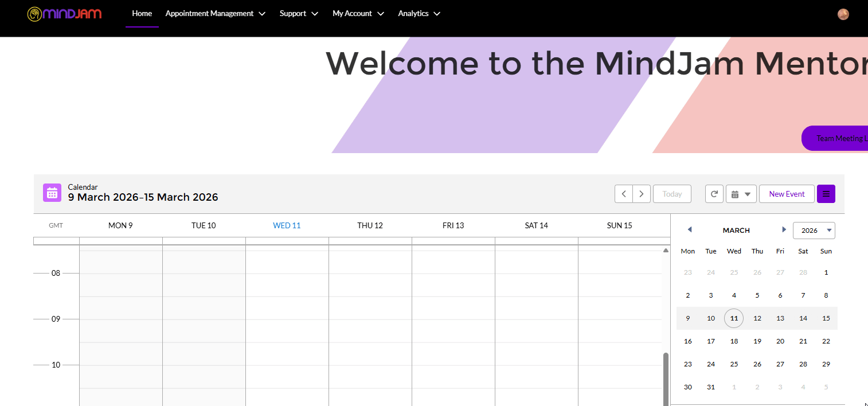This screenshot has height=406, width=868.
Task: Expand the calendar view dropdown arrow
Action: pos(748,194)
